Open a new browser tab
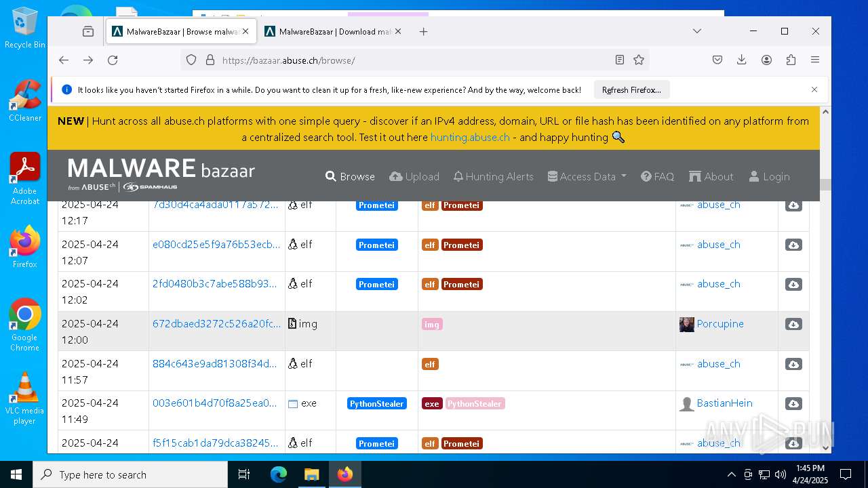868x488 pixels. 423,31
